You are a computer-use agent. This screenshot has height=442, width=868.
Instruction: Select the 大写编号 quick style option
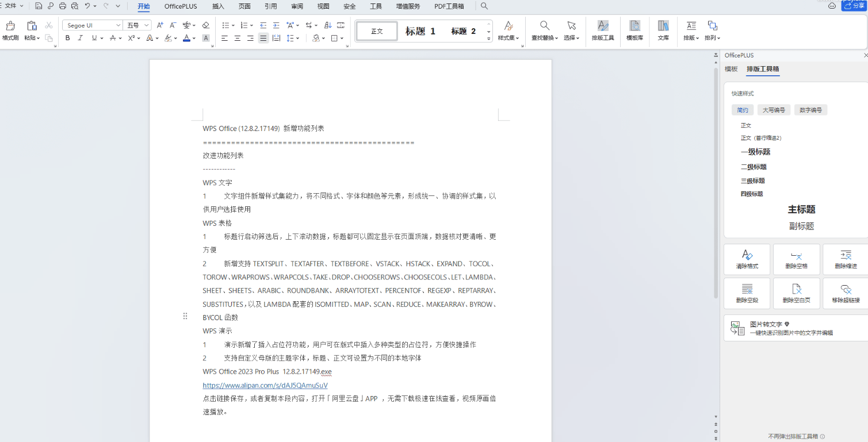[774, 110]
